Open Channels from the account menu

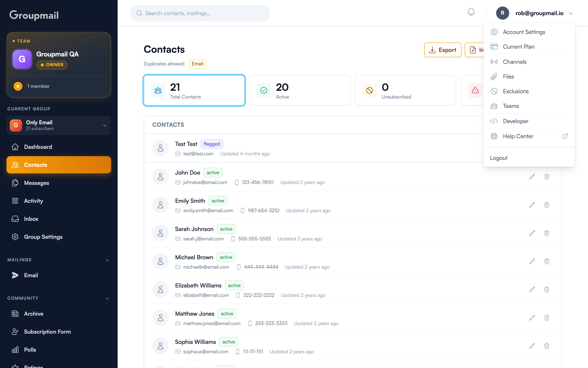click(529, 62)
